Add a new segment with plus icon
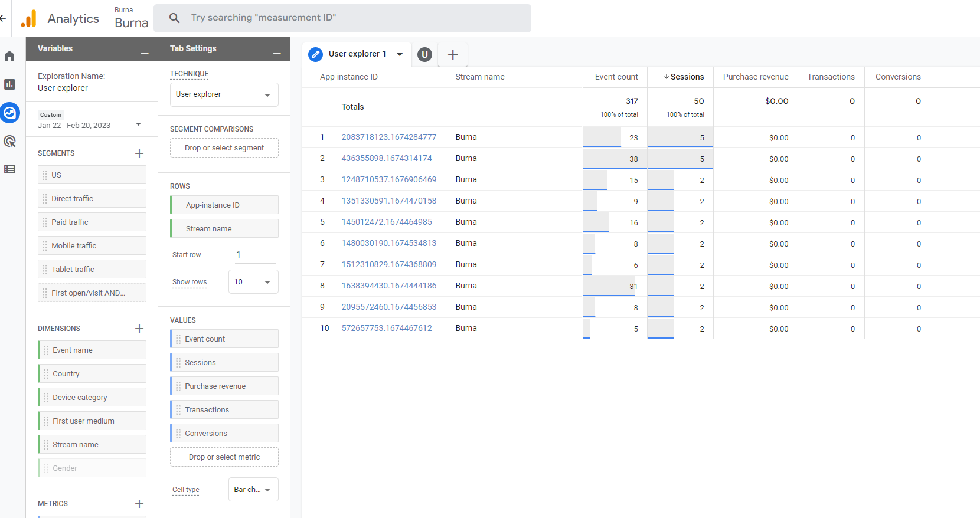980x518 pixels. [139, 153]
